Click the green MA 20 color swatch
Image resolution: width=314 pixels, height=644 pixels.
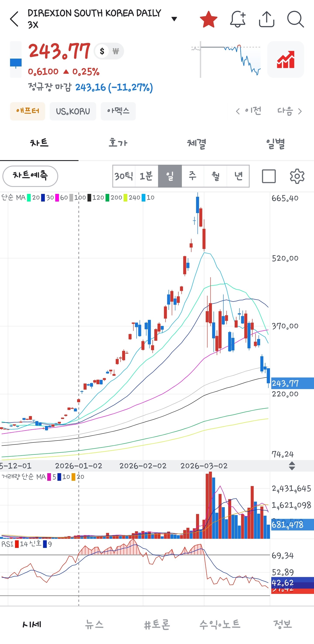29,198
